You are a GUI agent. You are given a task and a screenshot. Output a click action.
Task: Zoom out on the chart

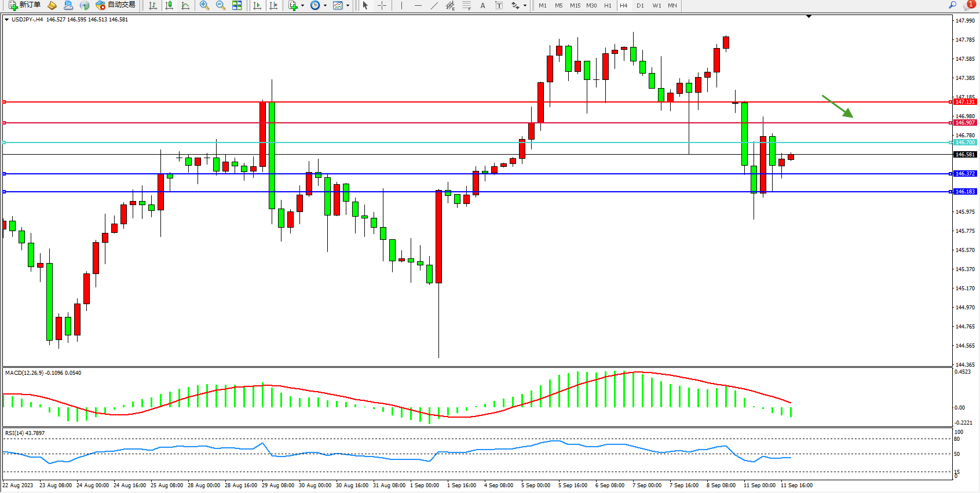(x=220, y=5)
